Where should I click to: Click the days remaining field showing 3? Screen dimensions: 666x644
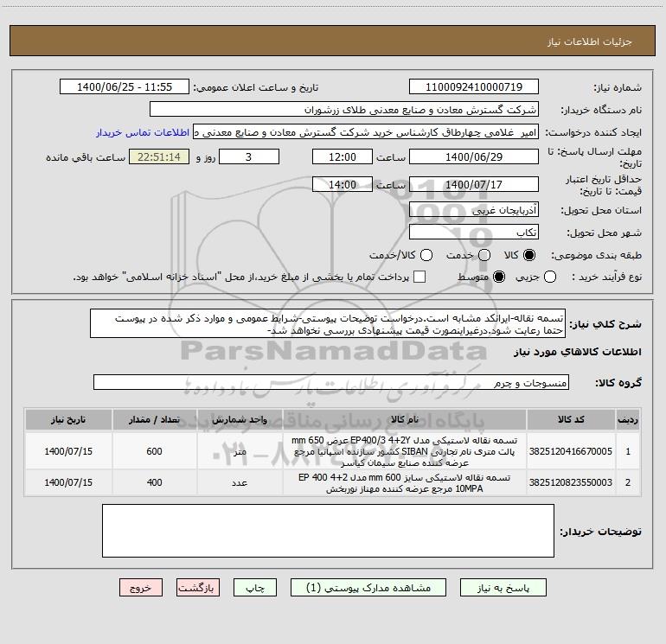249,156
